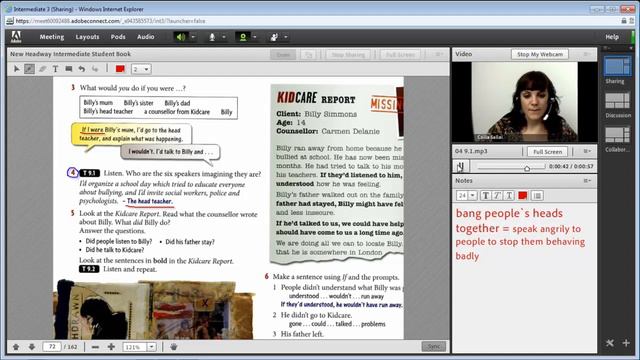Click the share pod Full Screen button
The height and width of the screenshot is (360, 640).
pyautogui.click(x=400, y=54)
